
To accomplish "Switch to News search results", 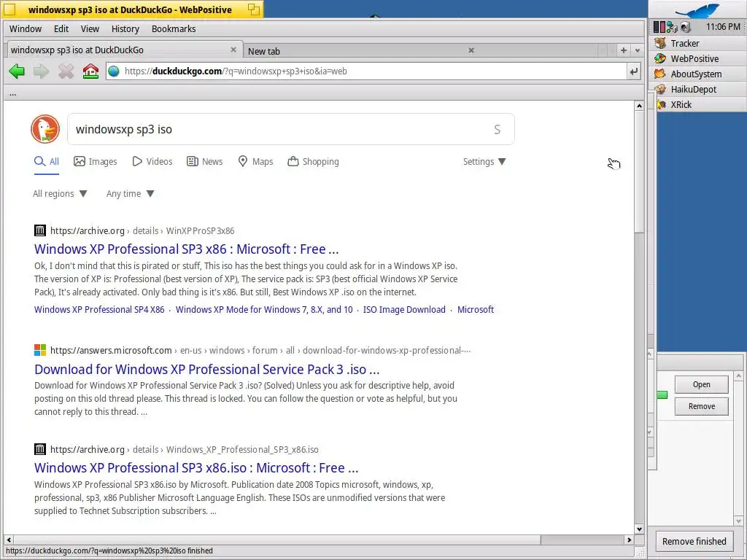I will 205,161.
